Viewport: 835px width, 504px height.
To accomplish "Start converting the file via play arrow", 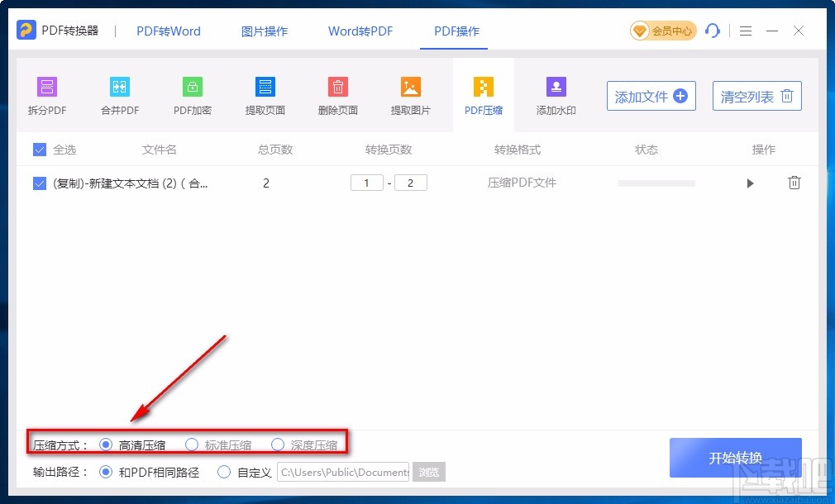I will click(x=750, y=183).
